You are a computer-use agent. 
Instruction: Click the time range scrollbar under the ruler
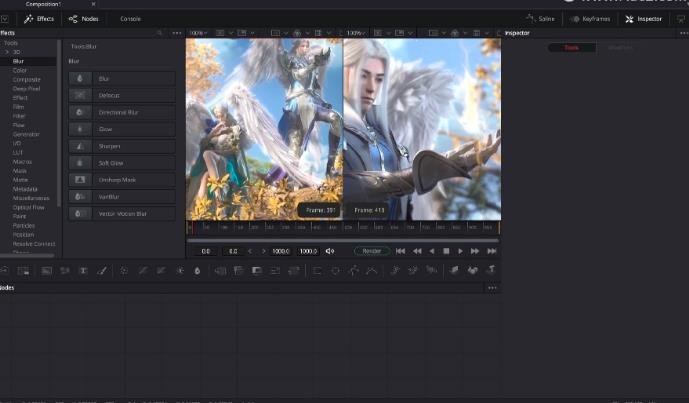pyautogui.click(x=343, y=240)
